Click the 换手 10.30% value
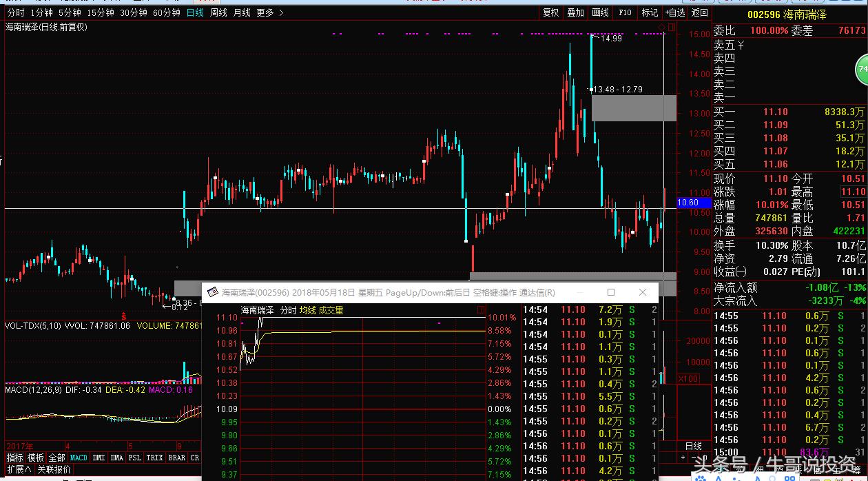868x481 pixels. pyautogui.click(x=773, y=245)
